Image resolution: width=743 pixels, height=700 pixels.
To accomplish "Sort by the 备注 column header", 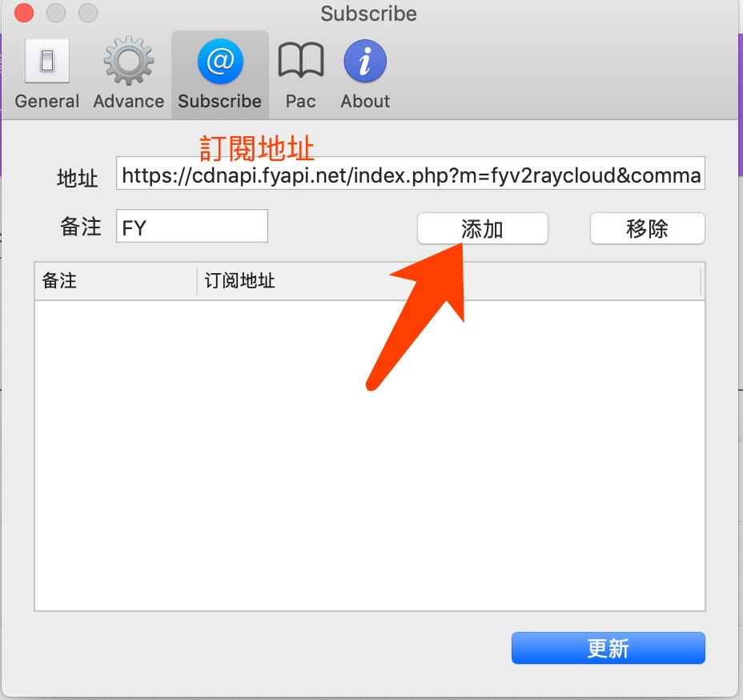I will pos(115,281).
